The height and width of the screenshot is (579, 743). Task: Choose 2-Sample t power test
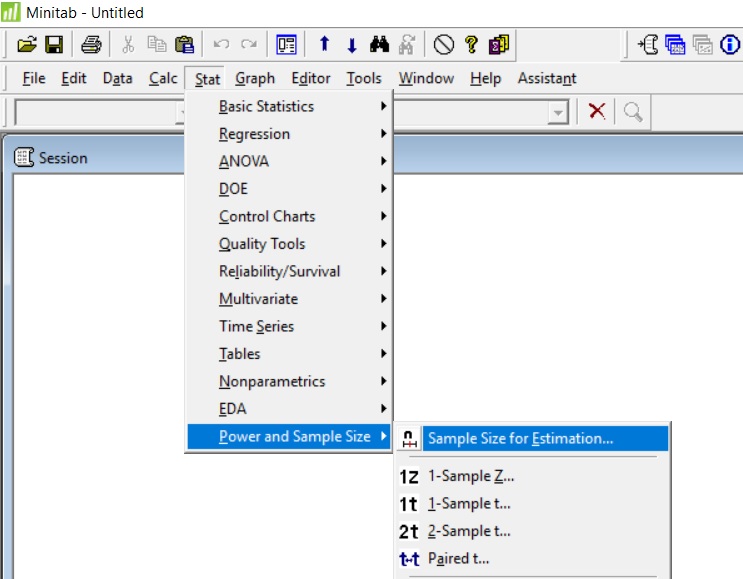pos(533,531)
